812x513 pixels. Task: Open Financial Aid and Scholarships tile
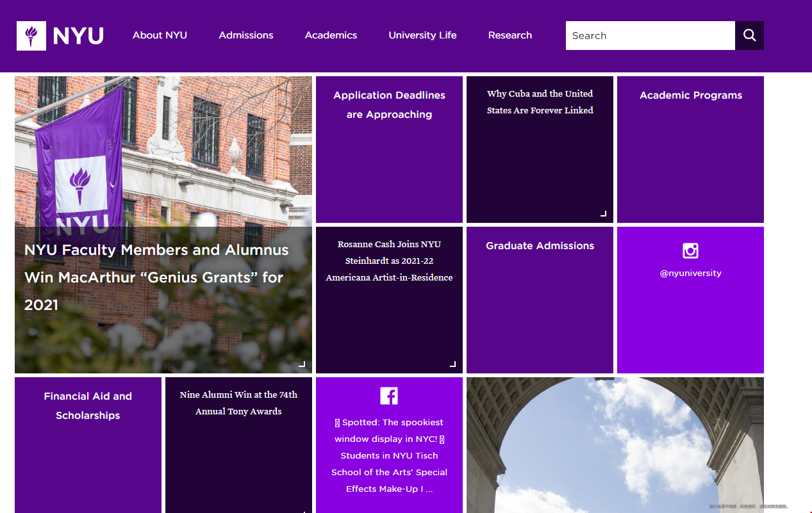pyautogui.click(x=88, y=445)
